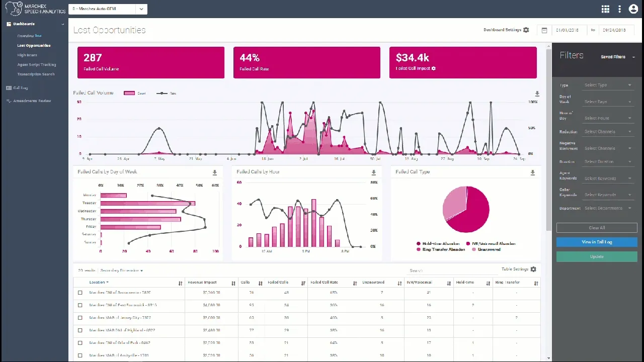644x362 pixels.
Task: Click the Amendments Review sidebar icon
Action: pyautogui.click(x=9, y=101)
